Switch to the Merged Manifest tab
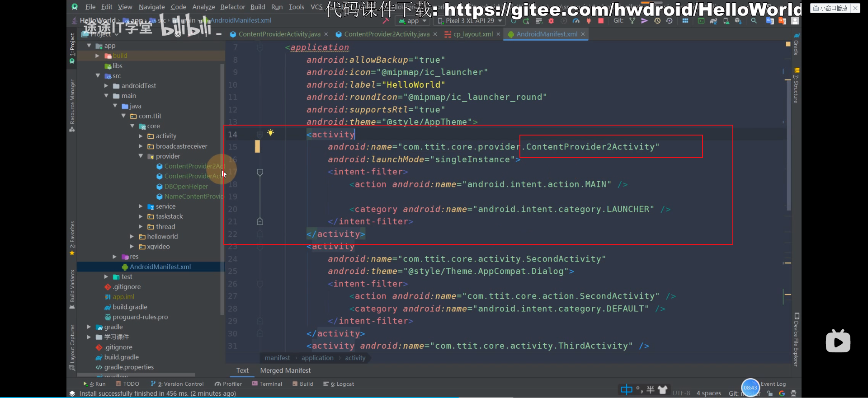The width and height of the screenshot is (868, 398). tap(285, 370)
